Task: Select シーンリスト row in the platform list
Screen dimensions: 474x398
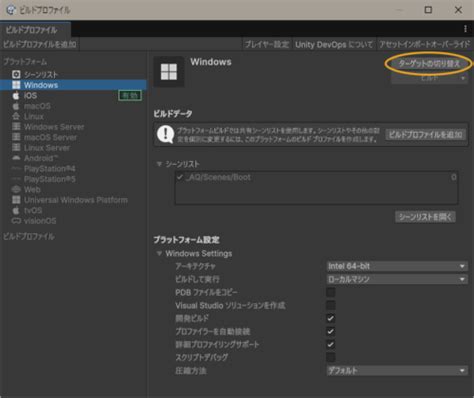Action: pos(73,74)
